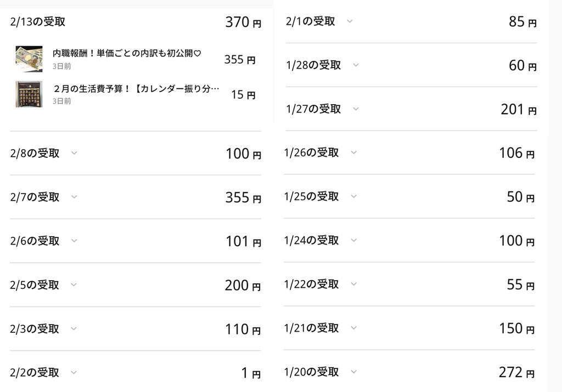This screenshot has width=562, height=392.
Task: Expand the 1/28 receipt chevron
Action: 356,65
